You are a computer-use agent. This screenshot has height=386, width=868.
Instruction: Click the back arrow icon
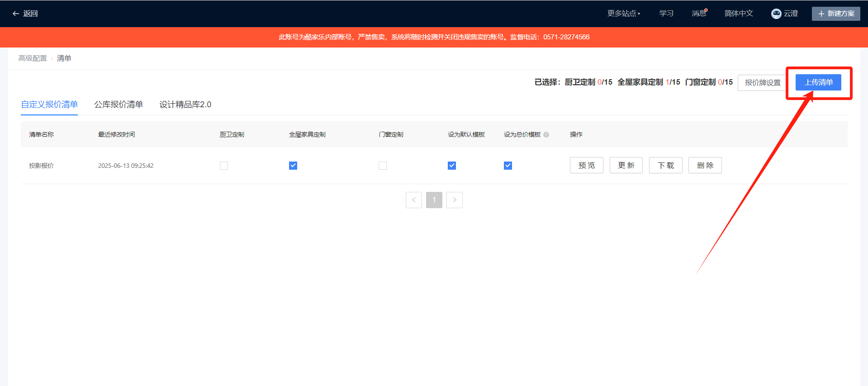[x=16, y=14]
